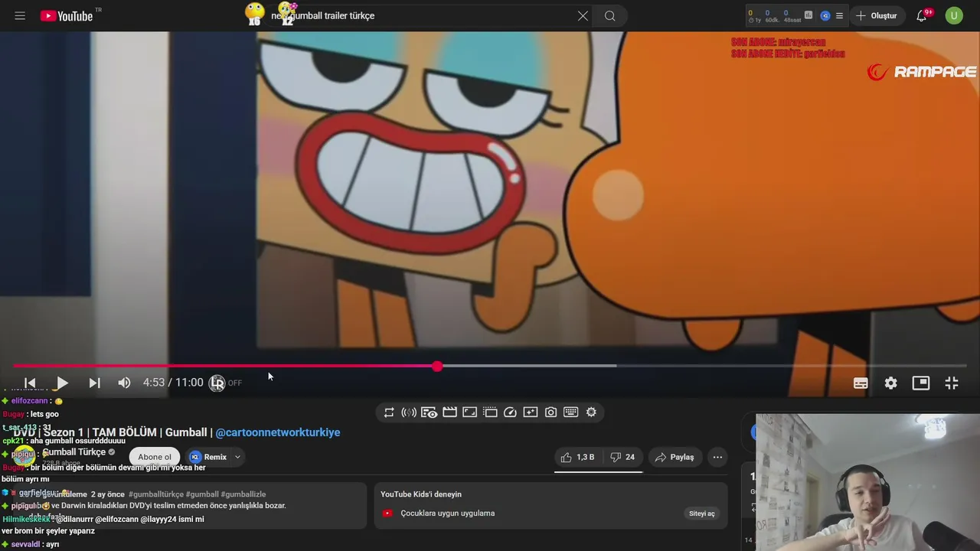Toggle cinema mode clapperboard icon
Viewport: 980px width, 551px height.
[x=449, y=412]
